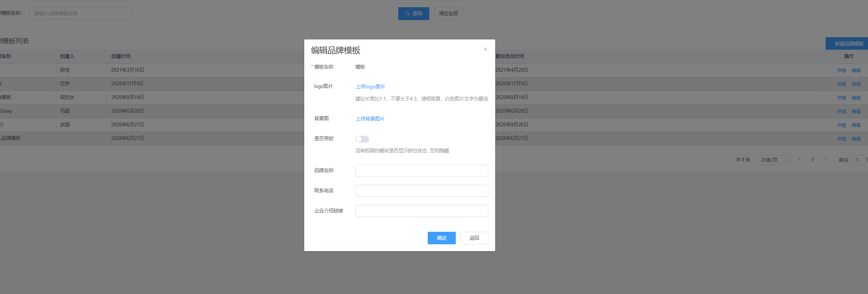Select page 1 in pagination
Viewport: 868px width, 294px height.
[812, 160]
